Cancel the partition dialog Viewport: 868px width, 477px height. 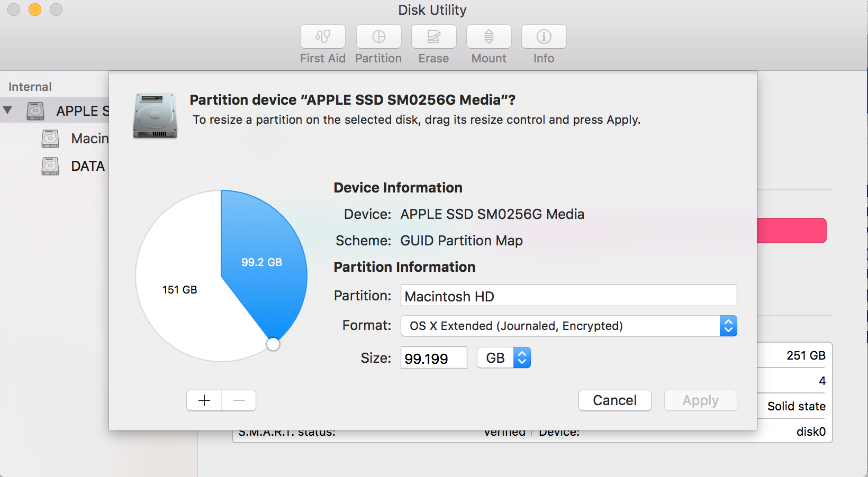point(615,400)
